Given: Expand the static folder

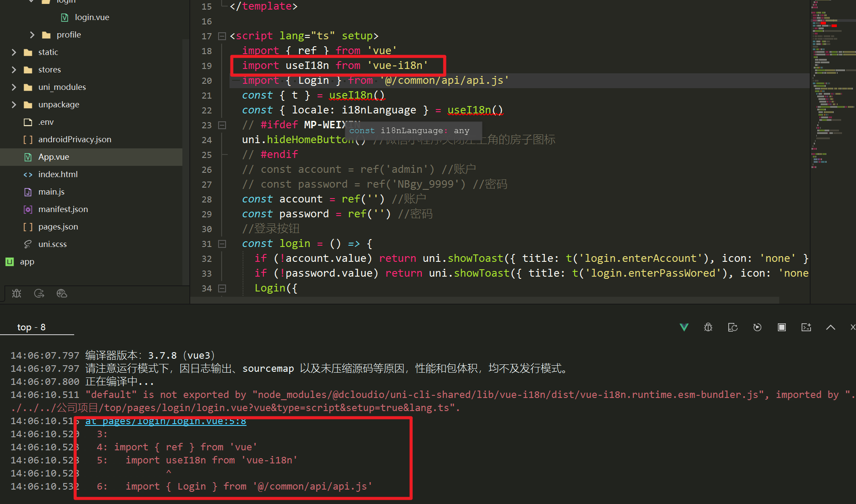Looking at the screenshot, I should pyautogui.click(x=14, y=52).
